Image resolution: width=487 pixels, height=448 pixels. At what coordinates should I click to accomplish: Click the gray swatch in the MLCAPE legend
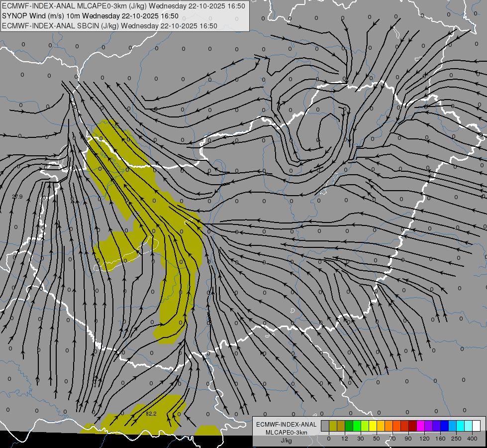click(325, 426)
